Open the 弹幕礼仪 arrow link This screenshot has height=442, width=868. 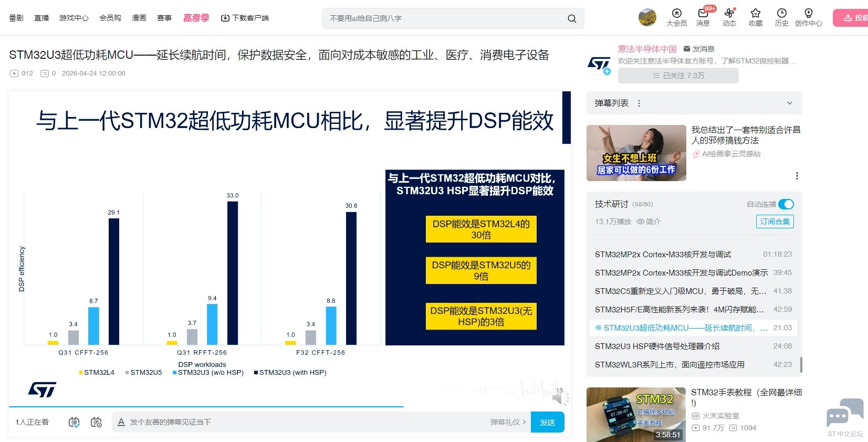tap(508, 422)
